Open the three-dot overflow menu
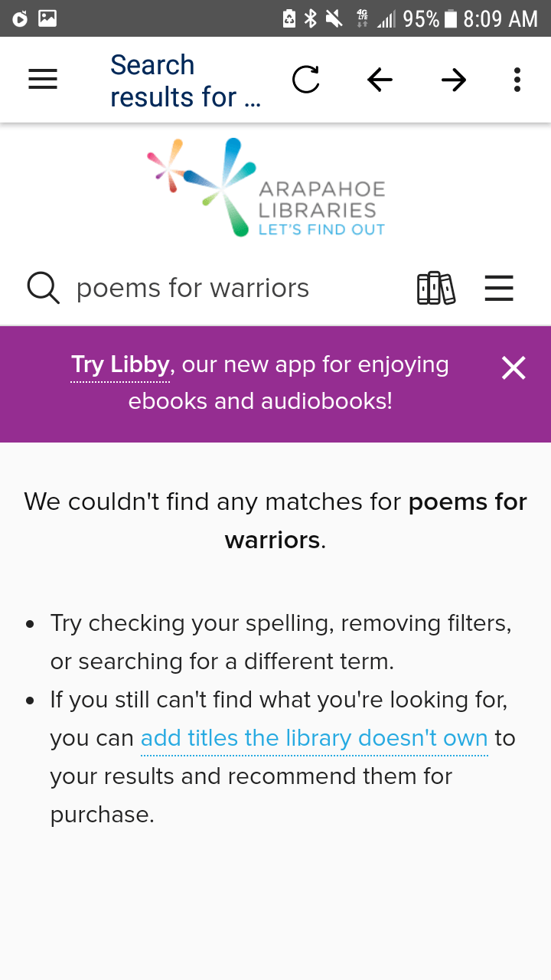Image resolution: width=551 pixels, height=980 pixels. tap(517, 80)
